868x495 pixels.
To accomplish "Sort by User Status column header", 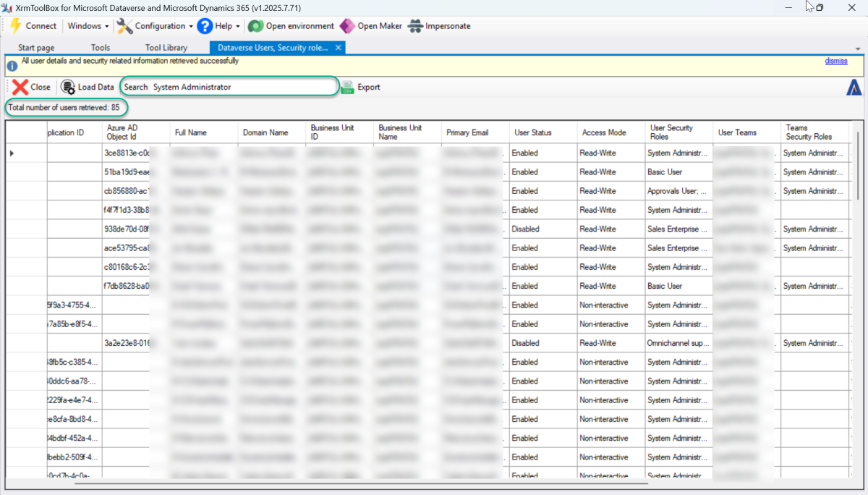I will click(x=544, y=132).
